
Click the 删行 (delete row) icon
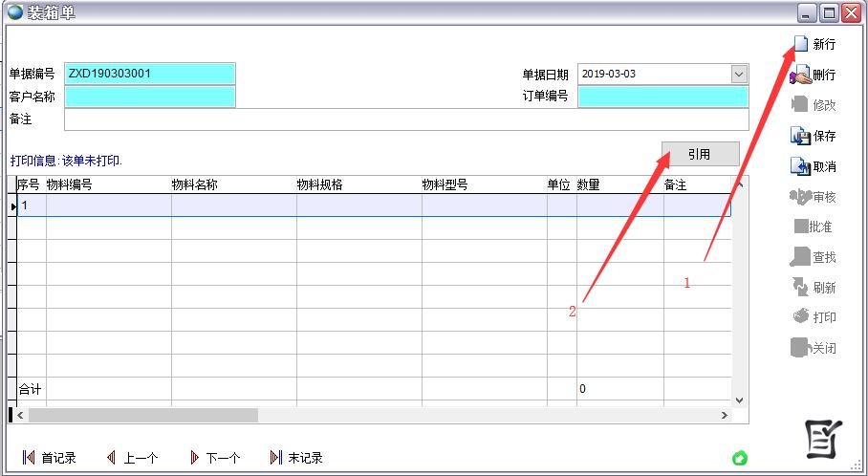click(800, 75)
